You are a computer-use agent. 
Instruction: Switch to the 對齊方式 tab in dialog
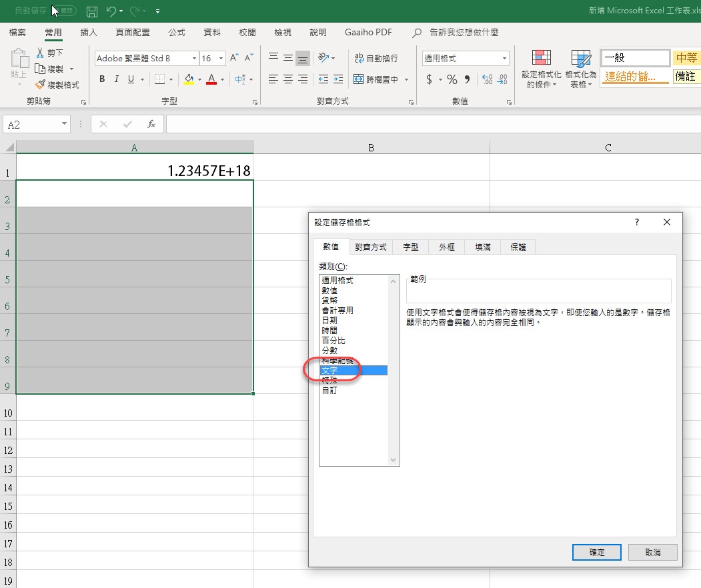point(370,247)
